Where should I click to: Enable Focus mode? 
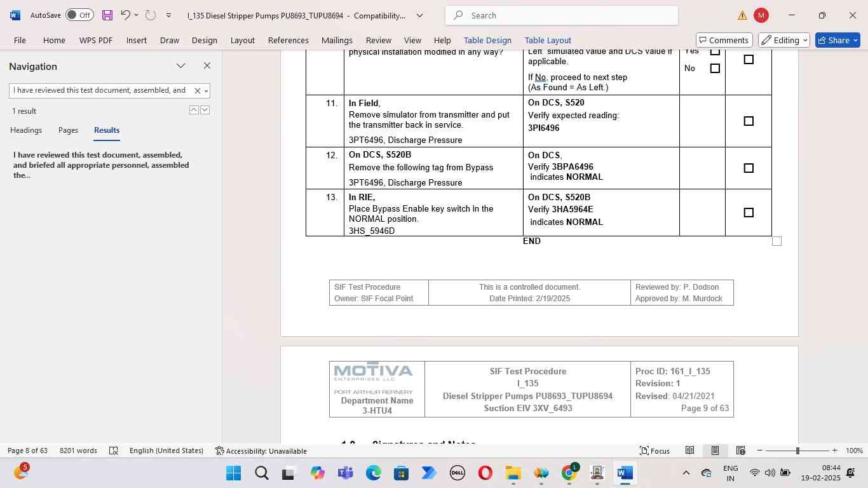[x=654, y=451]
